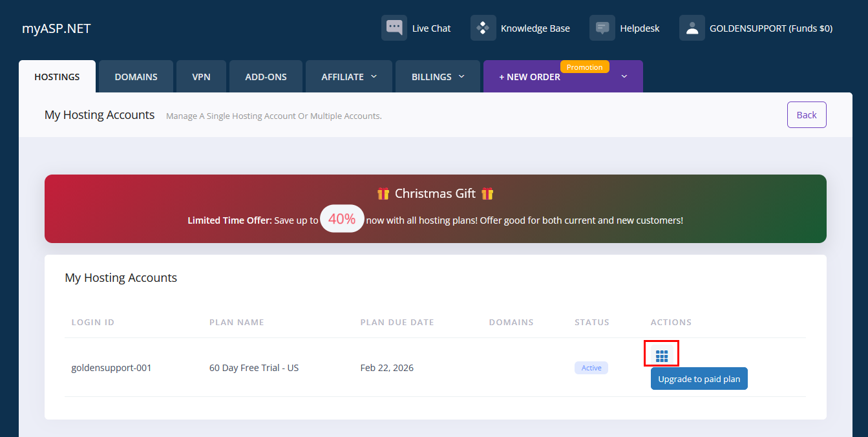
Task: Click the + NEW ORDER button
Action: pyautogui.click(x=529, y=77)
